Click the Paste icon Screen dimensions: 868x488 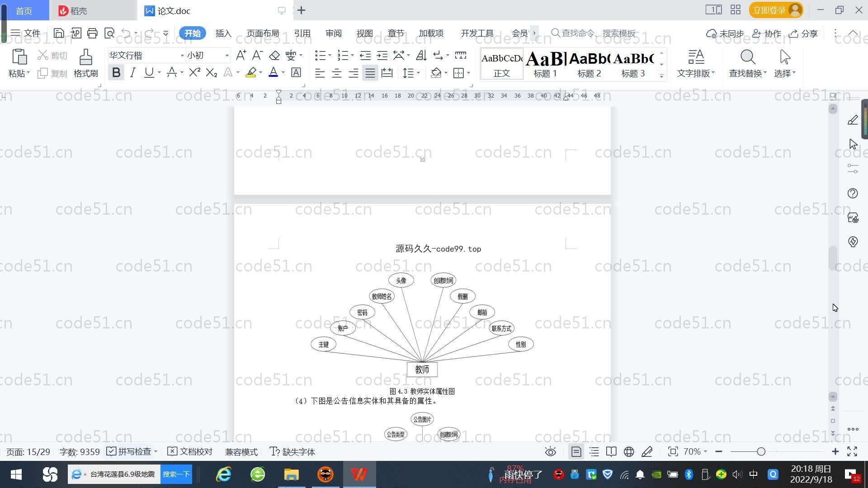(19, 57)
